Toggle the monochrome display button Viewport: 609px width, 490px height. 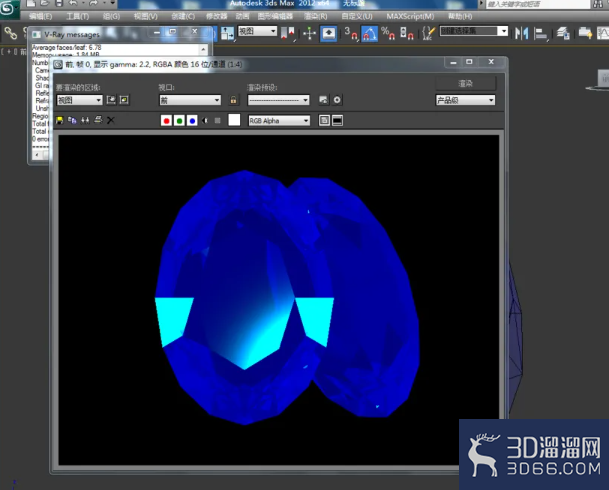218,121
